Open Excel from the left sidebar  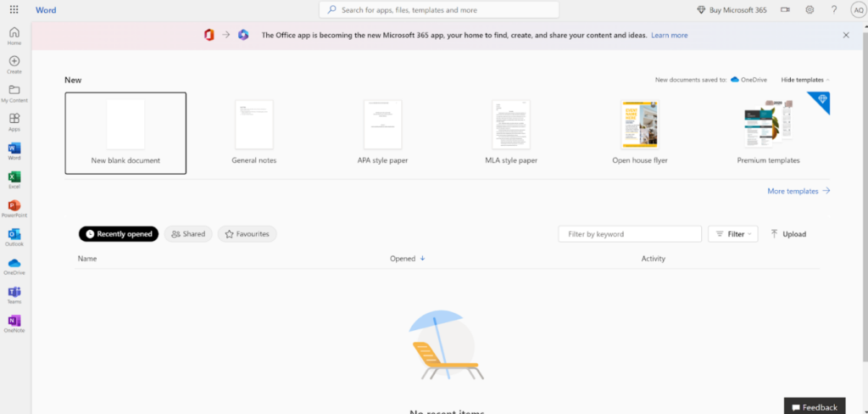(14, 179)
